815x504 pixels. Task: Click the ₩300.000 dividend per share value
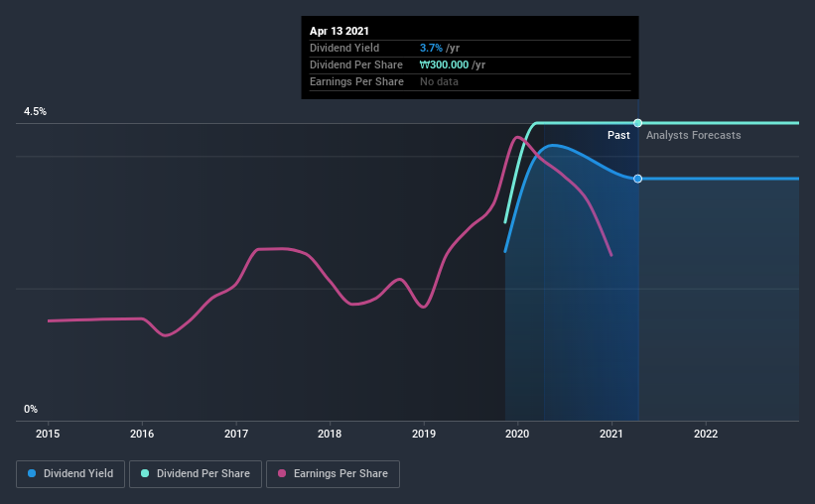444,64
